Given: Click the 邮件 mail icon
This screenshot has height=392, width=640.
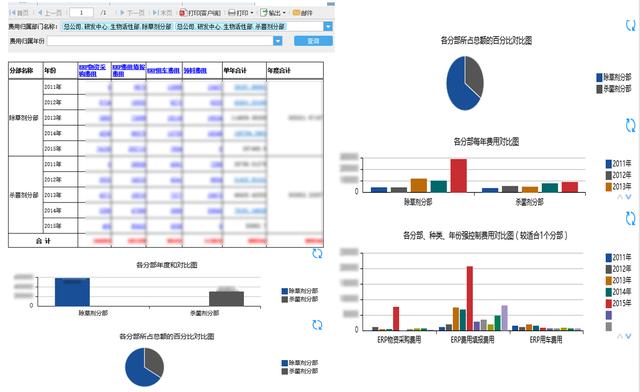Looking at the screenshot, I should pyautogui.click(x=296, y=13).
